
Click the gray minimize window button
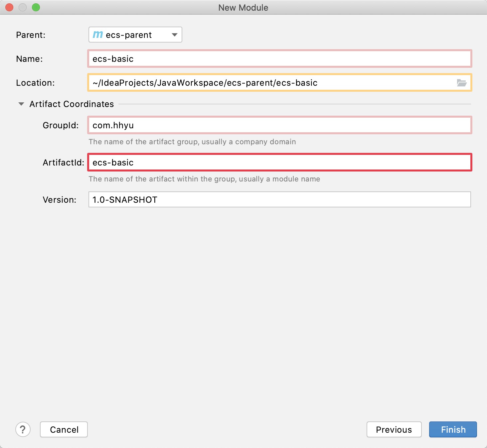point(23,7)
